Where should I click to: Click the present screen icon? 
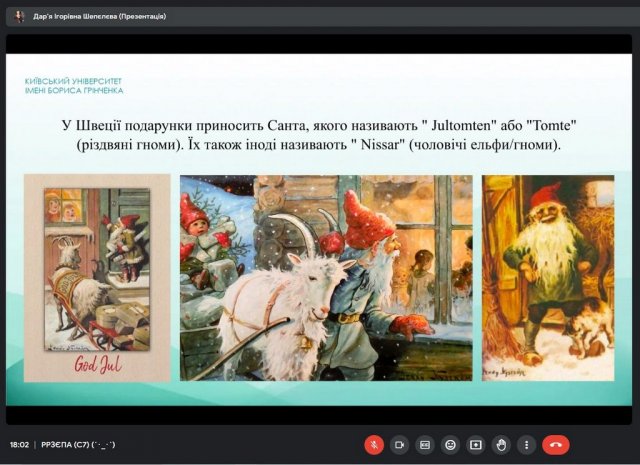click(475, 444)
